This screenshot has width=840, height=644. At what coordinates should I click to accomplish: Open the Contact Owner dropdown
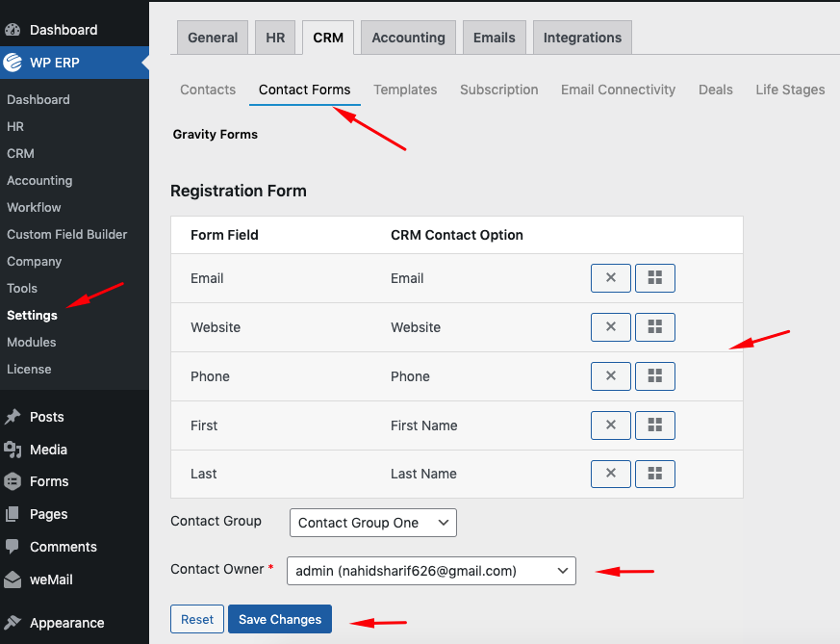click(431, 571)
